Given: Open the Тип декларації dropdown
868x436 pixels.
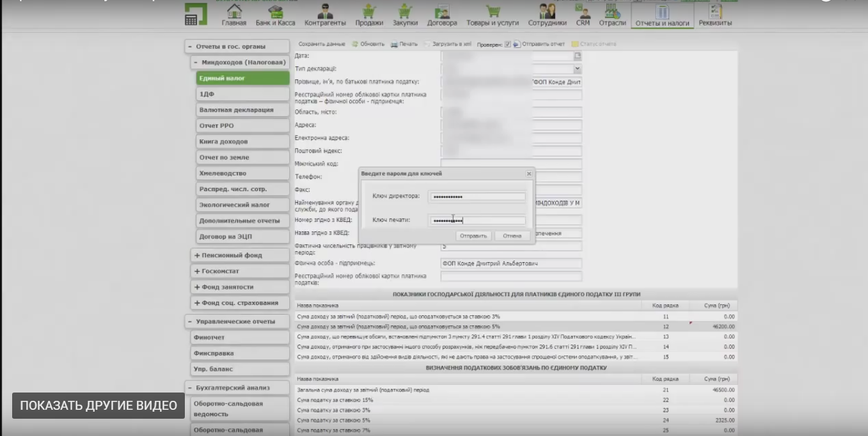Looking at the screenshot, I should (578, 69).
